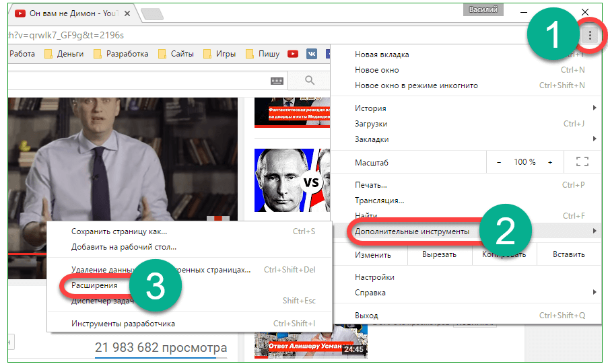Viewport: 608px width, 364px height.
Task: Expand the Справка submenu
Action: tap(471, 293)
